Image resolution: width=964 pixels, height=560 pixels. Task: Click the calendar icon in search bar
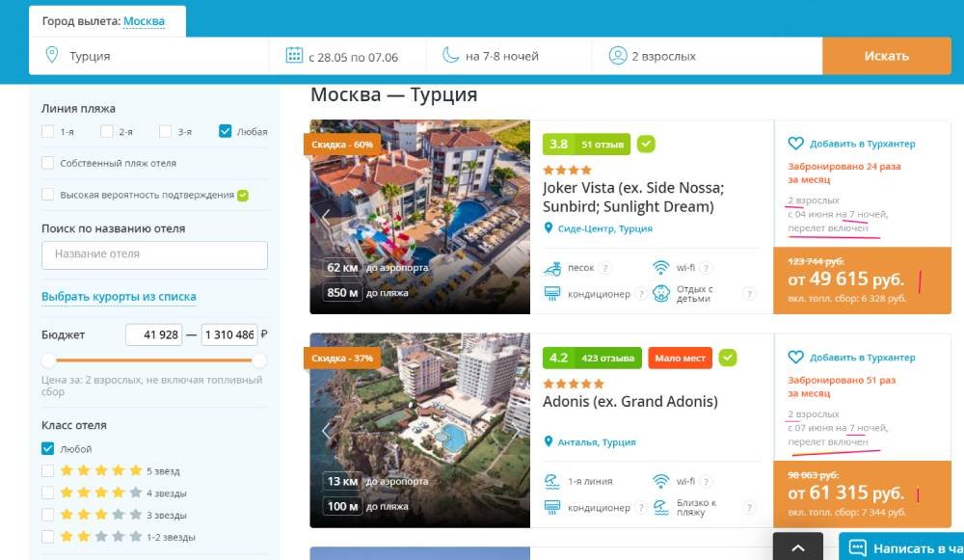click(294, 56)
